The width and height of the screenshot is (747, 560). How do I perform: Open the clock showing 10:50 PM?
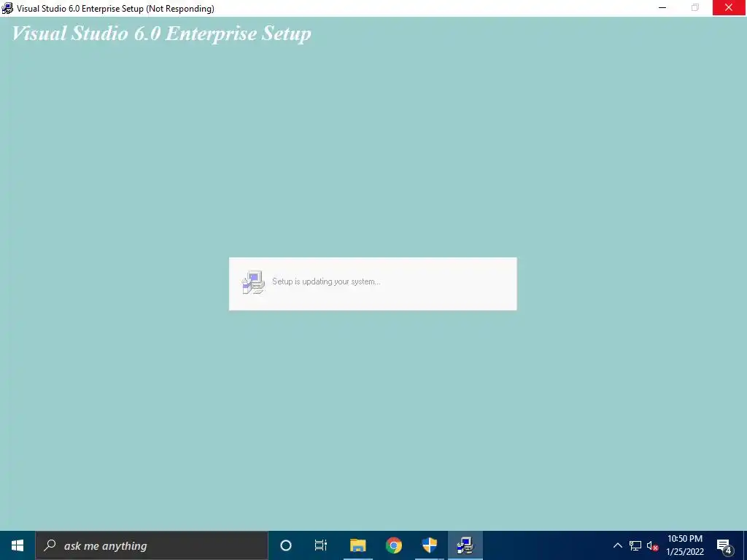[x=684, y=545]
